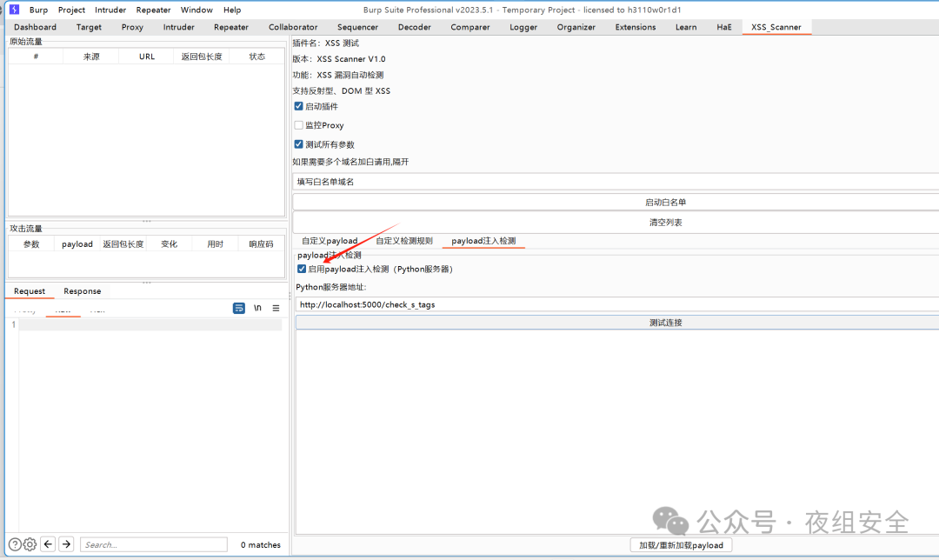Click the Python server address input field

click(x=435, y=304)
